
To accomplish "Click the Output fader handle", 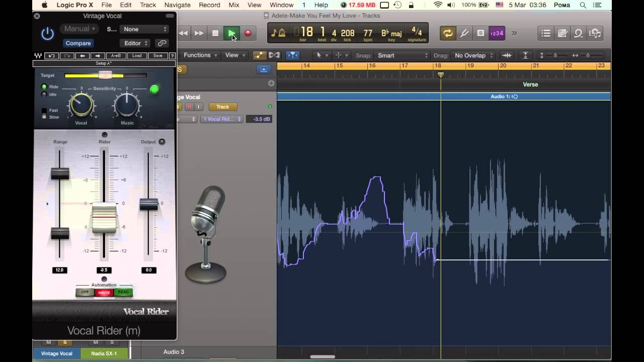I will [148, 204].
